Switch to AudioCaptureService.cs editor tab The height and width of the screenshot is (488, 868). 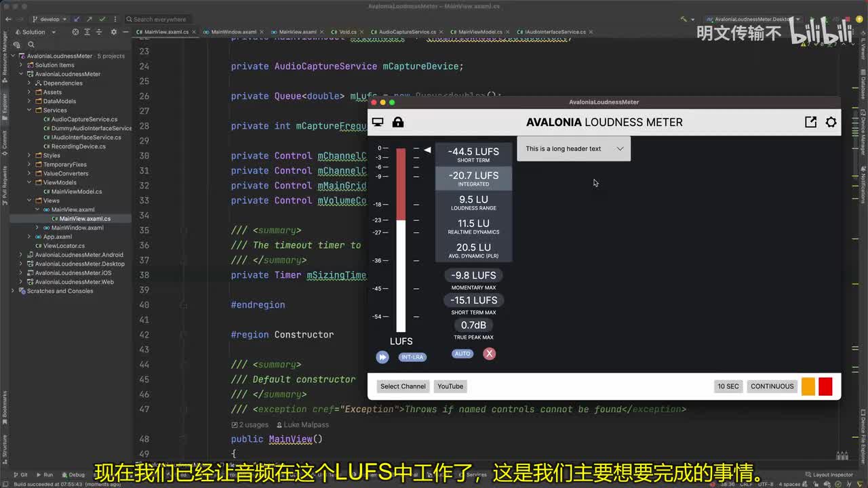tap(407, 32)
